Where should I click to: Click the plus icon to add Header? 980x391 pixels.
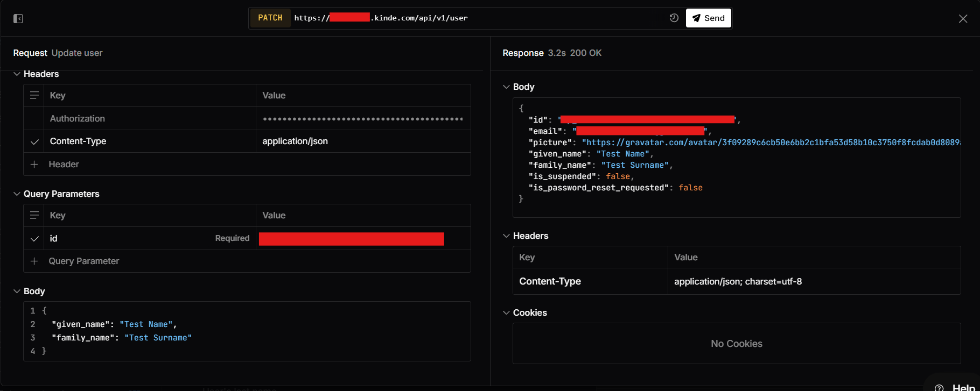click(34, 164)
